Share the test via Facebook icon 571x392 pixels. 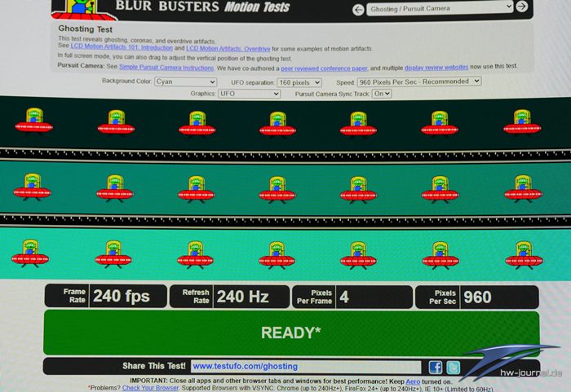435,368
